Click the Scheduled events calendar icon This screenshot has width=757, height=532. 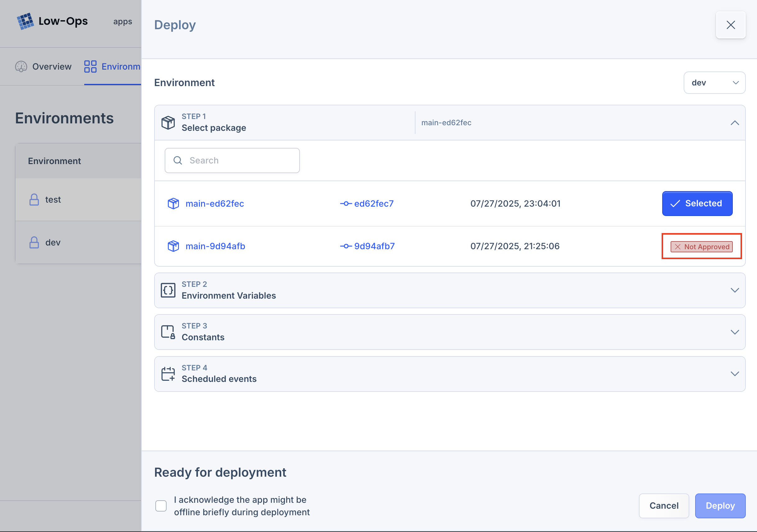[x=168, y=374]
